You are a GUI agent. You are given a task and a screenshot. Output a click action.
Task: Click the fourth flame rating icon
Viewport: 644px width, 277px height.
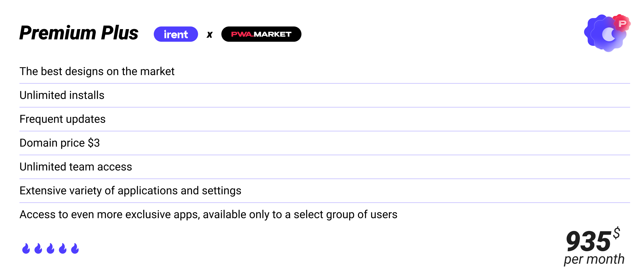click(63, 248)
